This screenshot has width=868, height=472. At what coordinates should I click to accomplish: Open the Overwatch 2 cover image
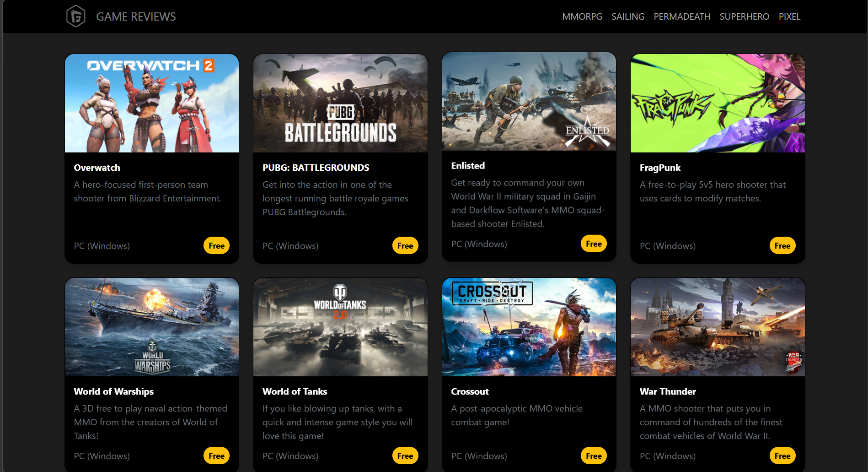pos(152,103)
